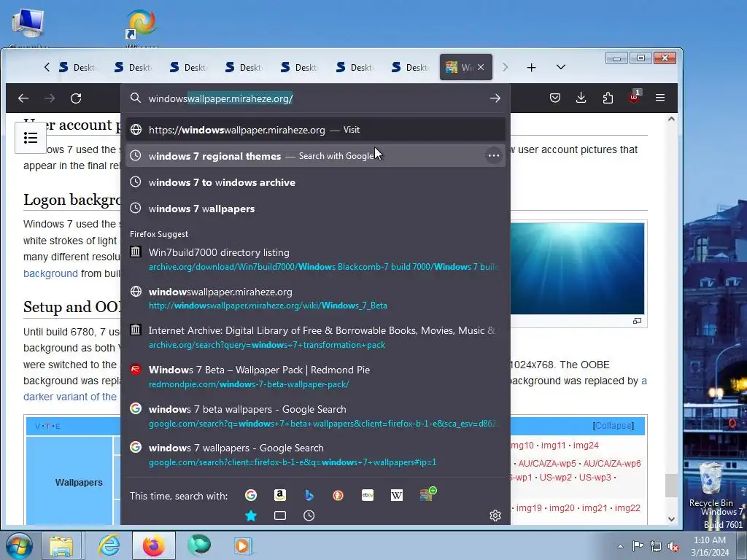Open the Extensions puzzle icon
This screenshot has height=560, width=747.
click(608, 98)
